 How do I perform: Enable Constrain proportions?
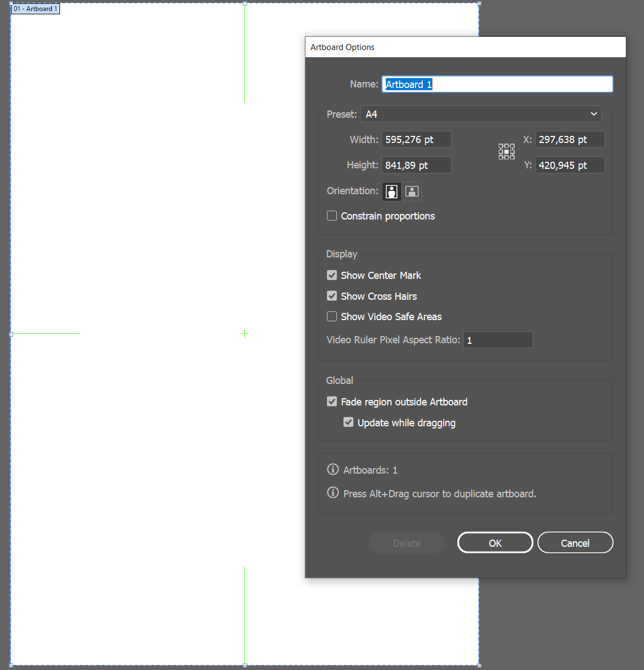point(332,216)
